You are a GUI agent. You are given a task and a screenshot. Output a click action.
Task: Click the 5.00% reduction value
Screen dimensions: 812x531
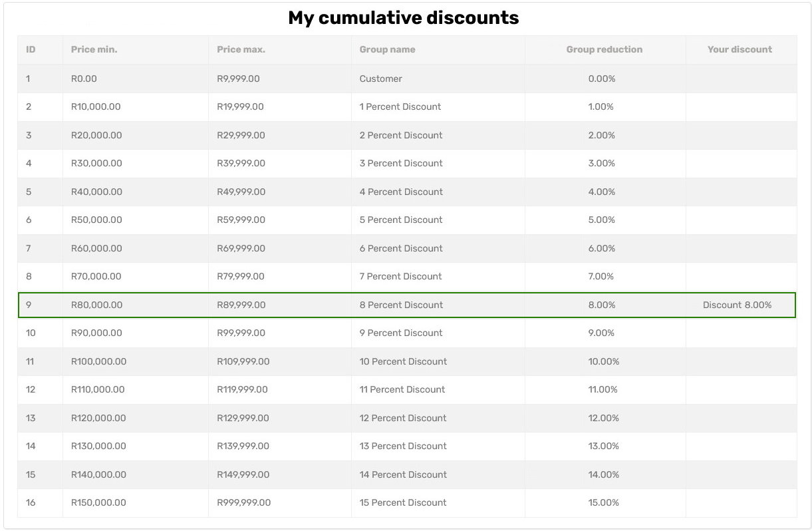[x=602, y=220]
